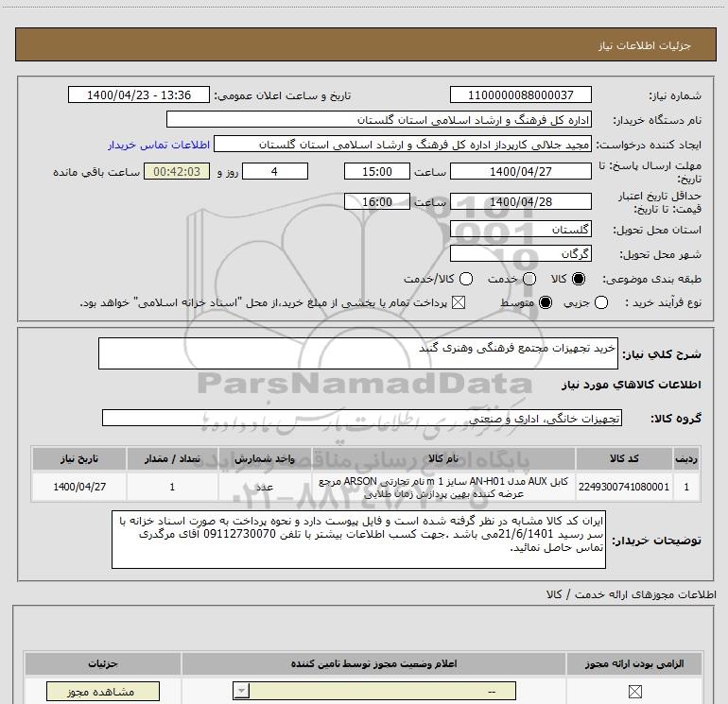Open the اطلاعات تماس خریدار link
This screenshot has width=728, height=704.
(159, 145)
